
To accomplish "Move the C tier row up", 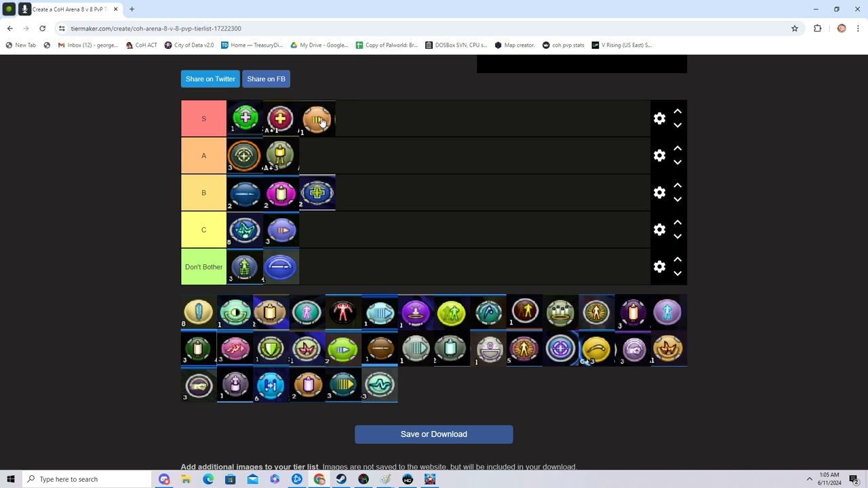I will pyautogui.click(x=677, y=222).
